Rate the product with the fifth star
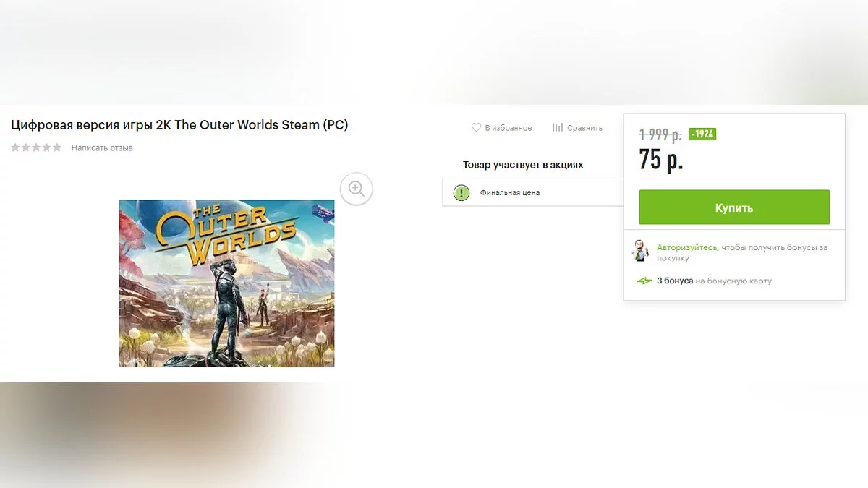Viewport: 868px width, 488px height. [x=57, y=148]
